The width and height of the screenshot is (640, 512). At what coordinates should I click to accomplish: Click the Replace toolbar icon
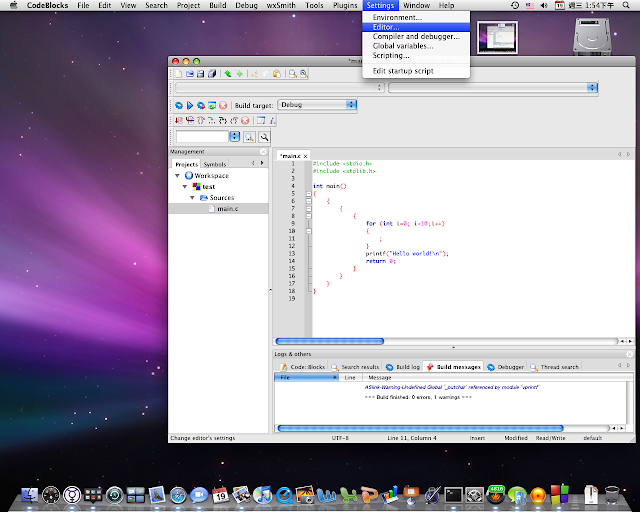304,73
